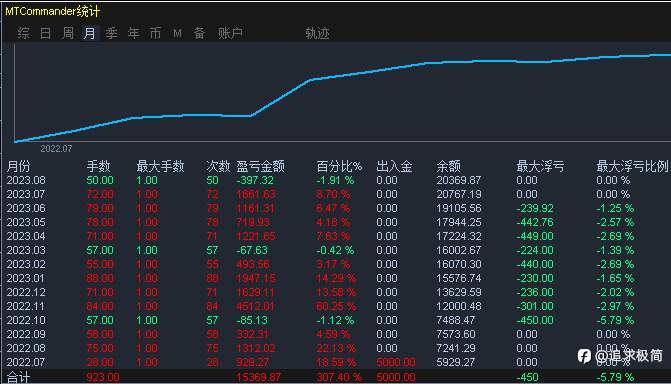
Task: Click max floating loss -450.00
Action: [x=535, y=320]
